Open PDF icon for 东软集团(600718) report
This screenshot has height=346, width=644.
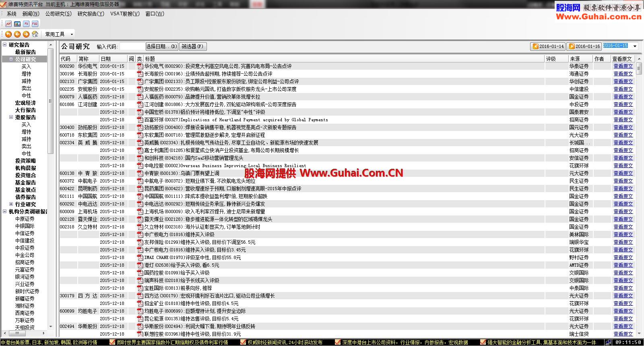(140, 135)
